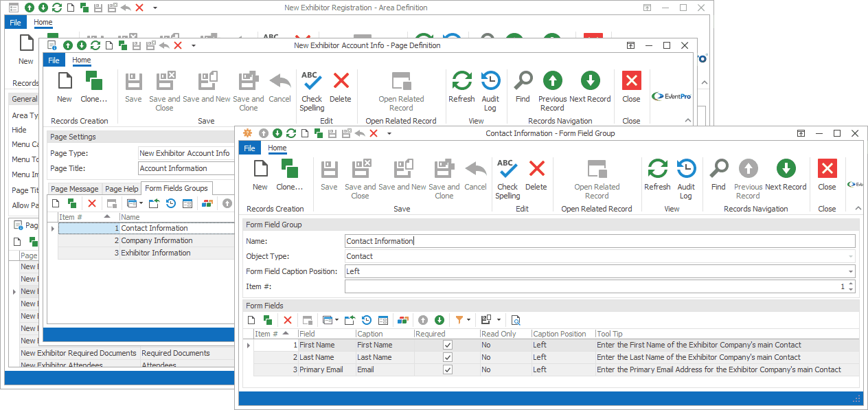Click New in Contact Information window ribbon
This screenshot has height=410, width=868.
[260, 175]
